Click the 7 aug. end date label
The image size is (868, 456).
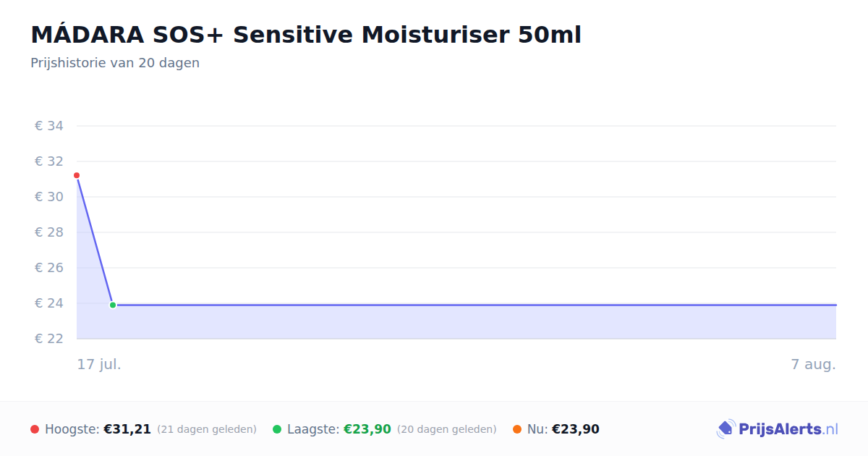tap(814, 364)
